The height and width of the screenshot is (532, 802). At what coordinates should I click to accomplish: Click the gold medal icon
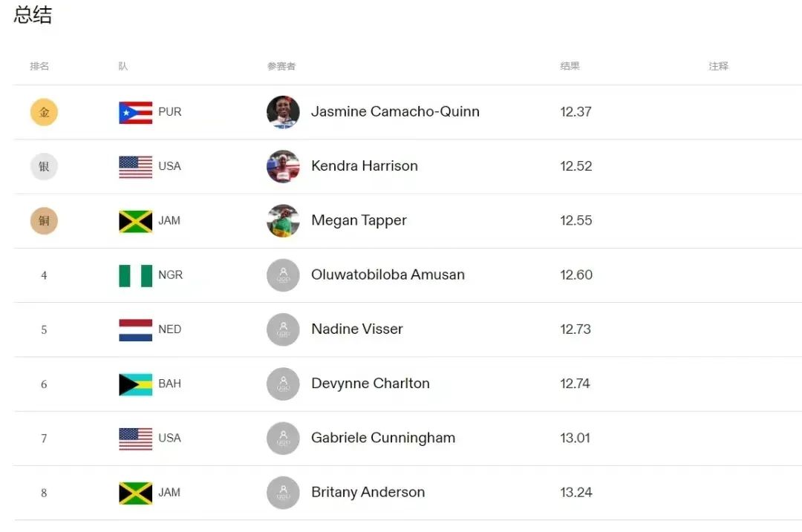pyautogui.click(x=44, y=112)
